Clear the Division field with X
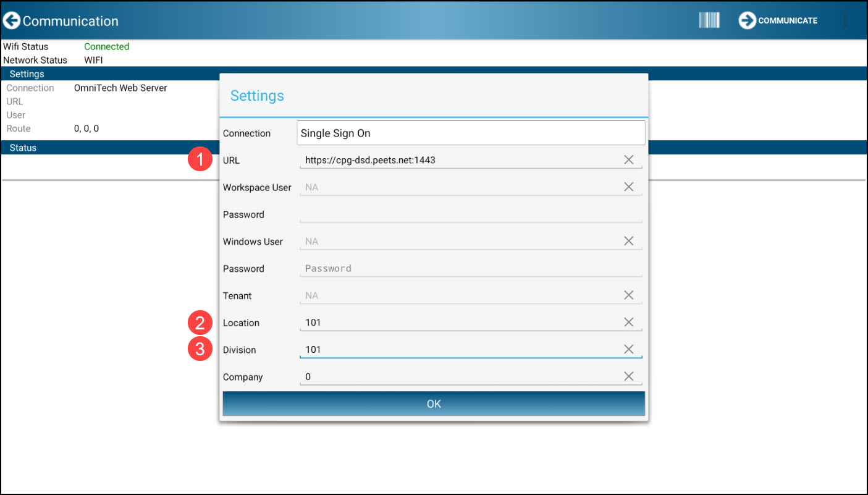The image size is (868, 495). (x=628, y=350)
